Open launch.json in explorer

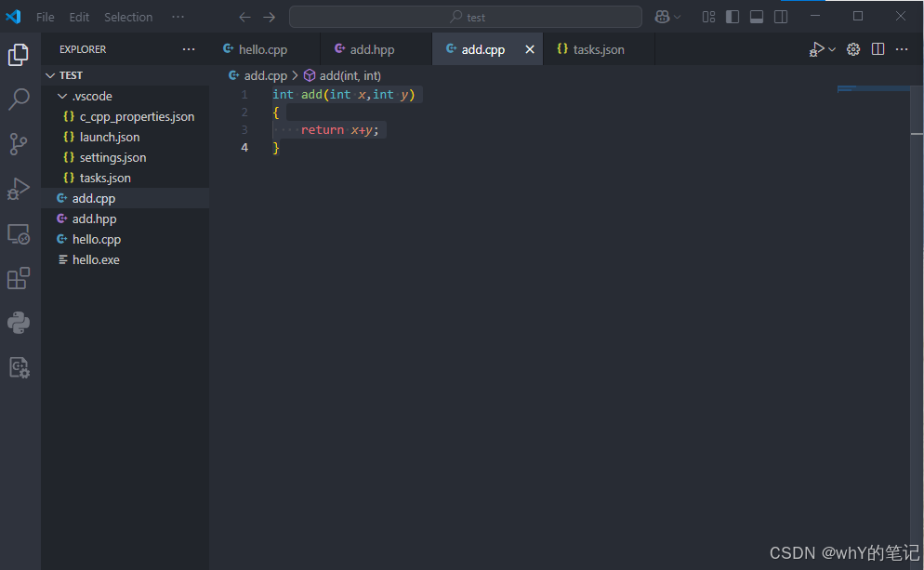(125, 137)
